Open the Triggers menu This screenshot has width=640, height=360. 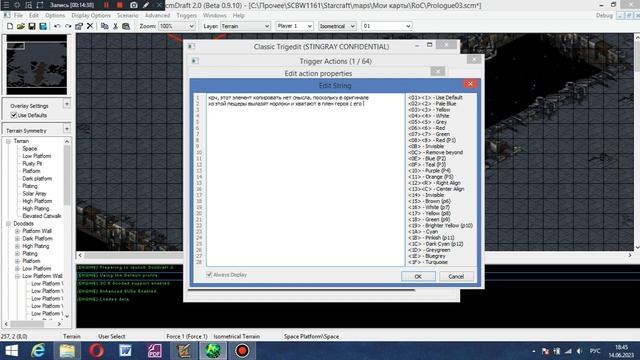187,16
